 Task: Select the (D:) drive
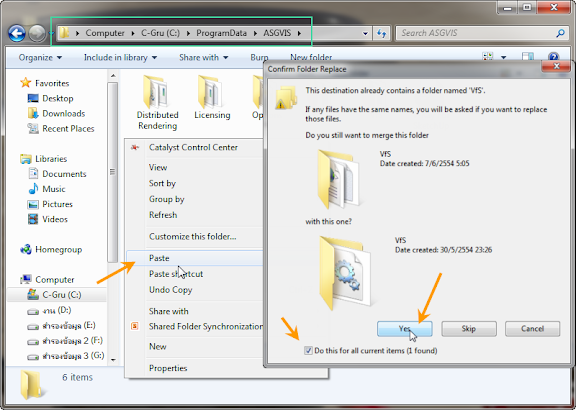click(57, 310)
